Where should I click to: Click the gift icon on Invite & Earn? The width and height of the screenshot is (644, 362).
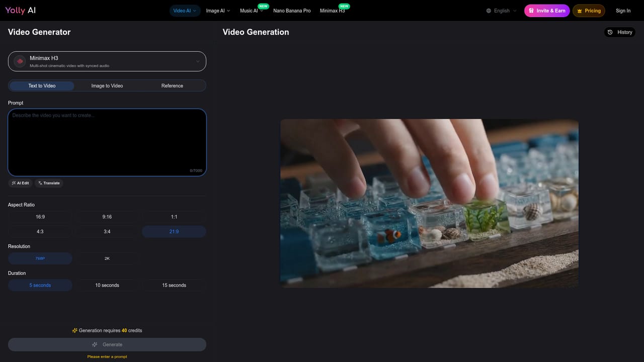click(x=531, y=11)
